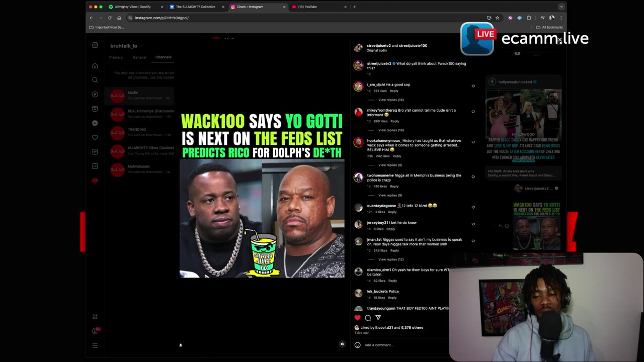Play the Wack100 Yo Gotti video
This screenshot has width=644, height=362.
(x=262, y=195)
